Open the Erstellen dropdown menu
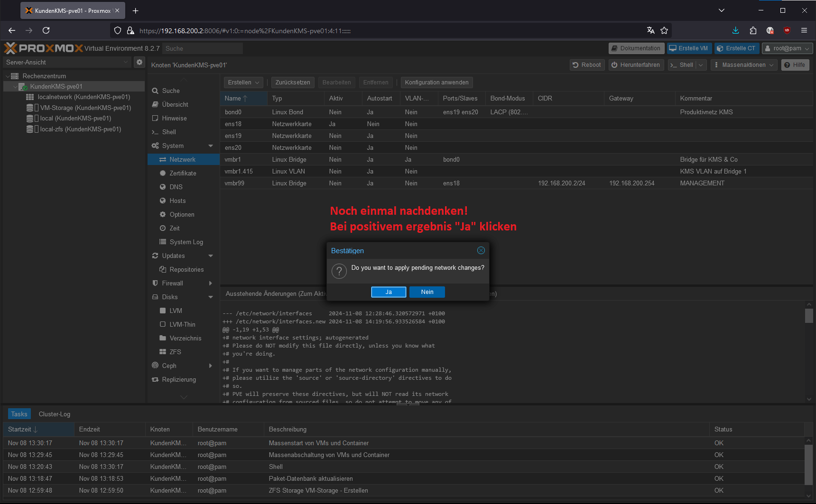 click(243, 82)
